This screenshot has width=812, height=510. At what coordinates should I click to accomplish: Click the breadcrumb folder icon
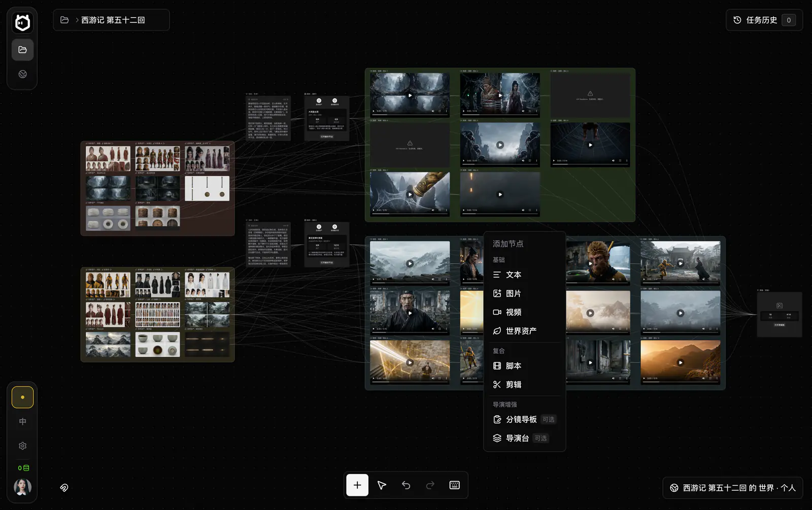click(64, 20)
